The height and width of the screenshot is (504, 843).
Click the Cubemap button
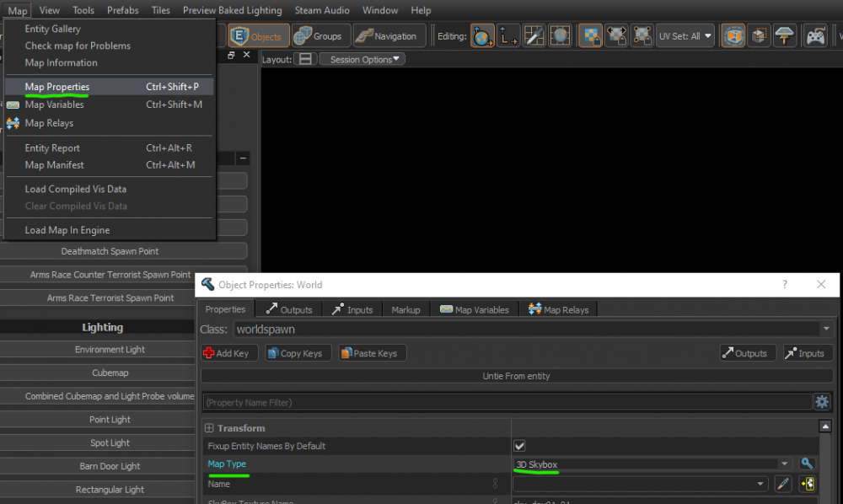(110, 373)
